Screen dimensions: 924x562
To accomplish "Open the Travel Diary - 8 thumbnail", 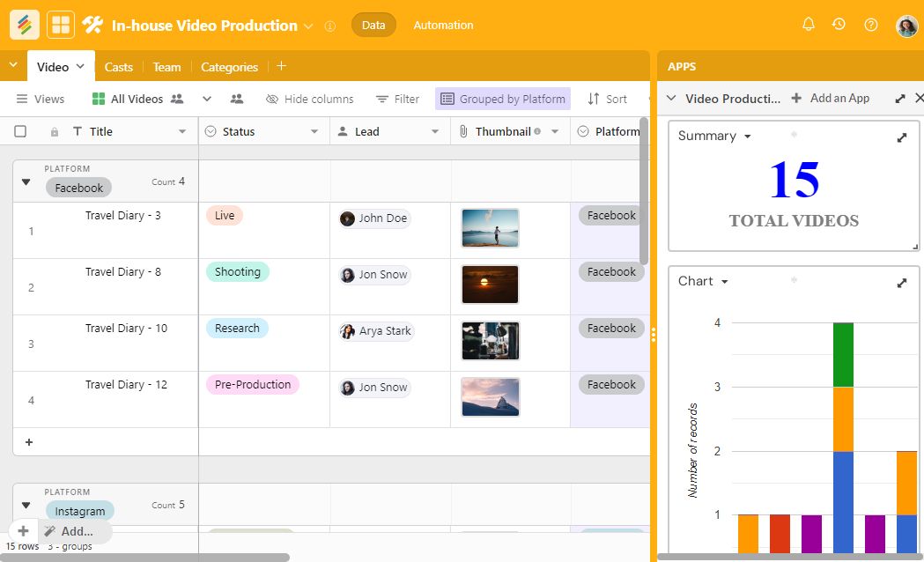I will tap(490, 285).
